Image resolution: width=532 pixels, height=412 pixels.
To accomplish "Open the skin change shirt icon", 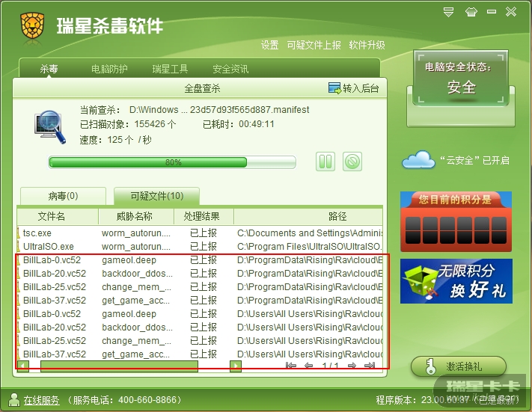I will (471, 12).
